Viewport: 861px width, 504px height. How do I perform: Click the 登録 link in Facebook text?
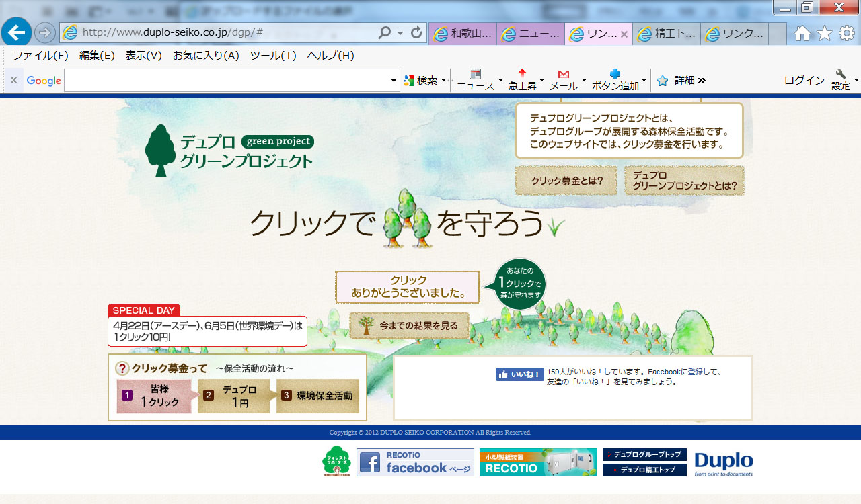[x=696, y=371]
